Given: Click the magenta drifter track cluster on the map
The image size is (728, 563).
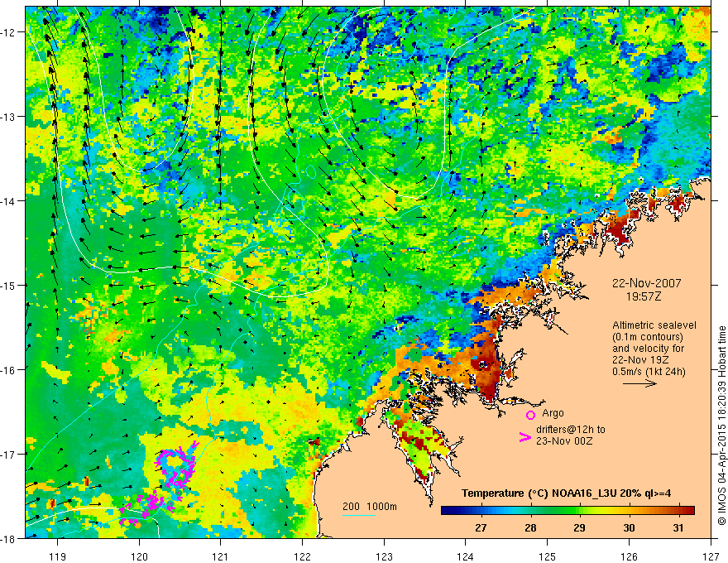Looking at the screenshot, I should [x=160, y=483].
